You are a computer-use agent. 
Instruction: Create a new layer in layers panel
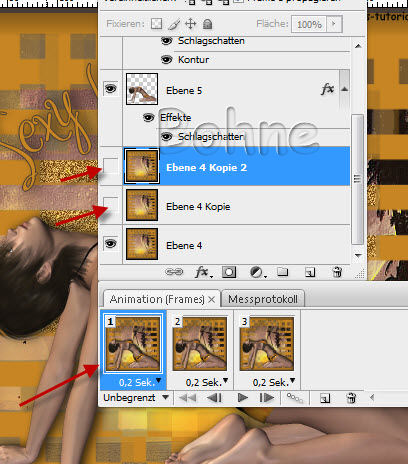click(x=310, y=272)
